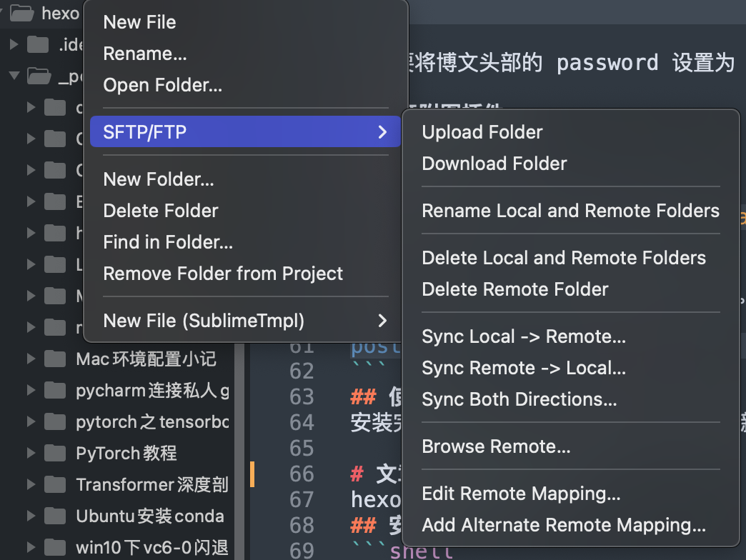Select Browse Remote… menu entry
Viewport: 746px width, 560px height.
[x=496, y=446]
